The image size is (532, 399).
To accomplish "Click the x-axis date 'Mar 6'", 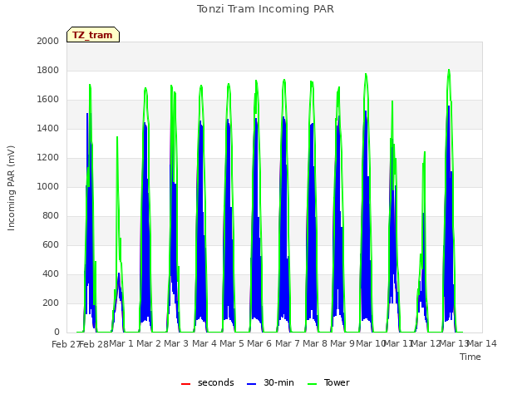I will (x=259, y=343).
